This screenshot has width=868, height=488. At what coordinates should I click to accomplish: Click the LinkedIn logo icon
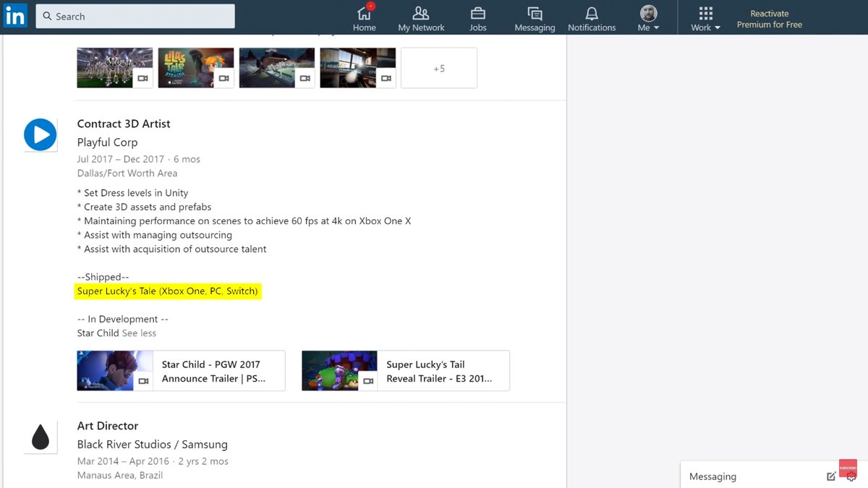[15, 16]
